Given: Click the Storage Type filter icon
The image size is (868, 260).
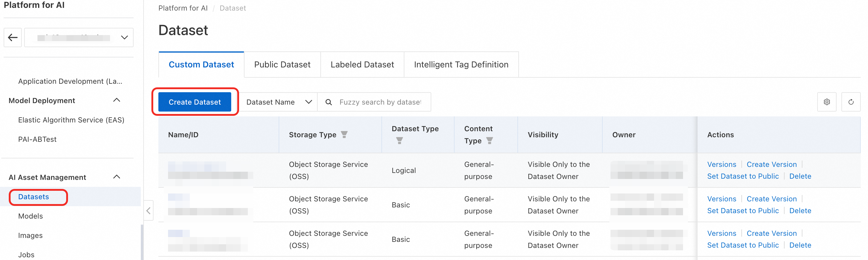Looking at the screenshot, I should pyautogui.click(x=344, y=135).
